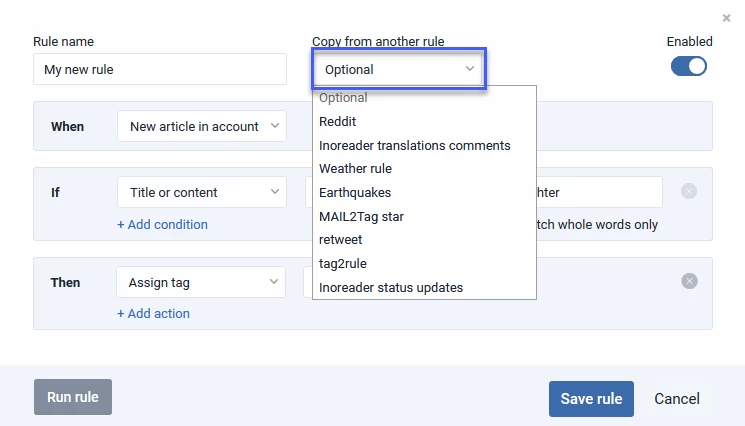Expand the 'Assign tag' action dropdown
Viewport: 745px width, 426px height.
click(x=201, y=282)
